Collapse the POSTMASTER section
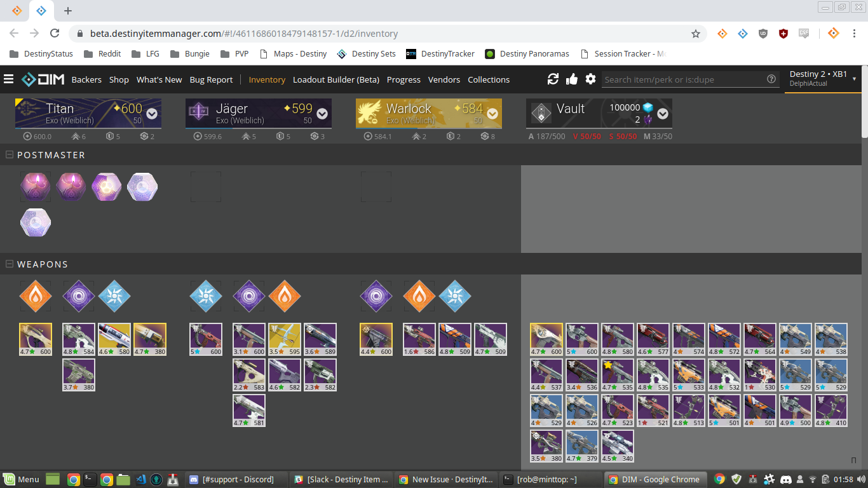This screenshot has height=488, width=868. [8, 154]
